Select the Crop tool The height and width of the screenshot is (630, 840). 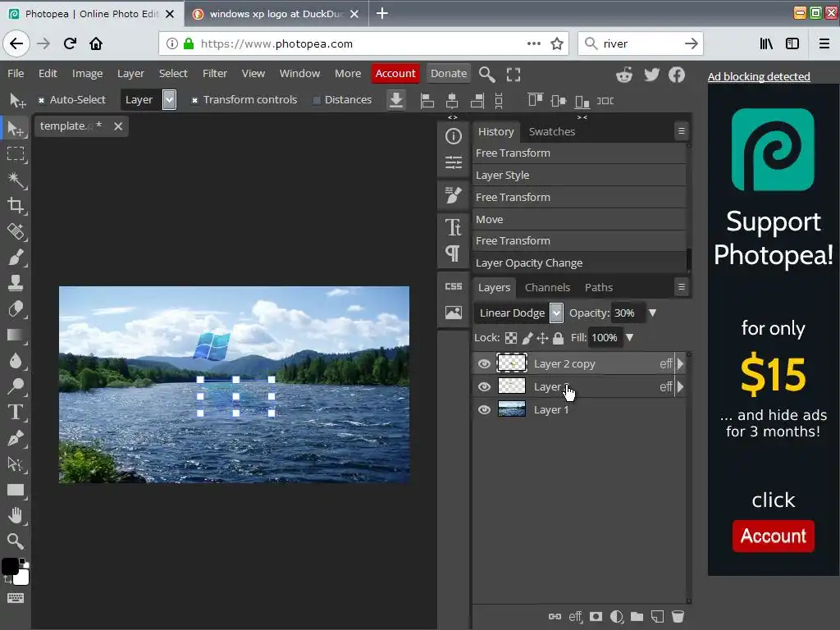coord(15,206)
